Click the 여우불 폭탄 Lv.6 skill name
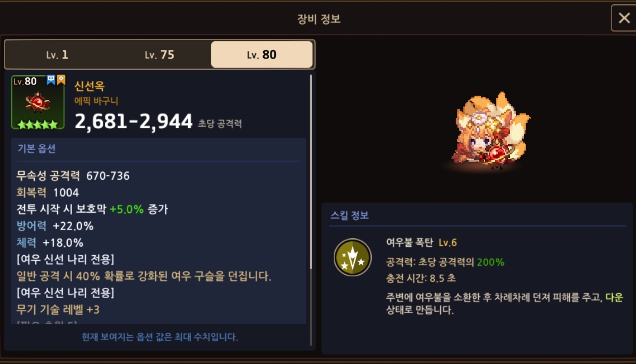The width and height of the screenshot is (636, 364). [x=421, y=242]
